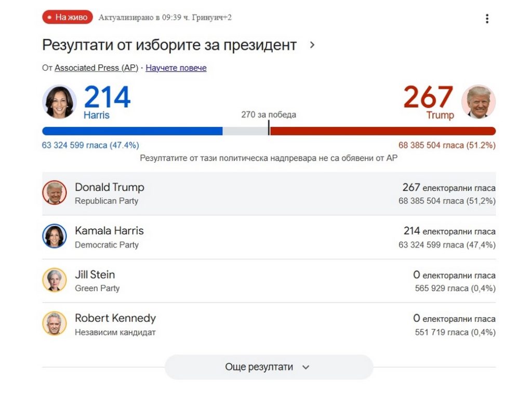The image size is (532, 393).
Task: Open the Associated Press (AP) source link
Action: click(96, 68)
